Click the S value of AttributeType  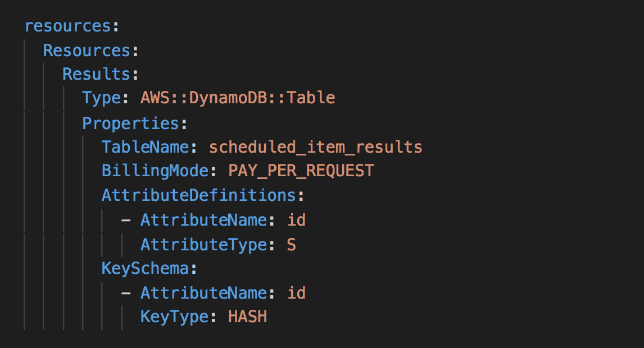(x=291, y=244)
